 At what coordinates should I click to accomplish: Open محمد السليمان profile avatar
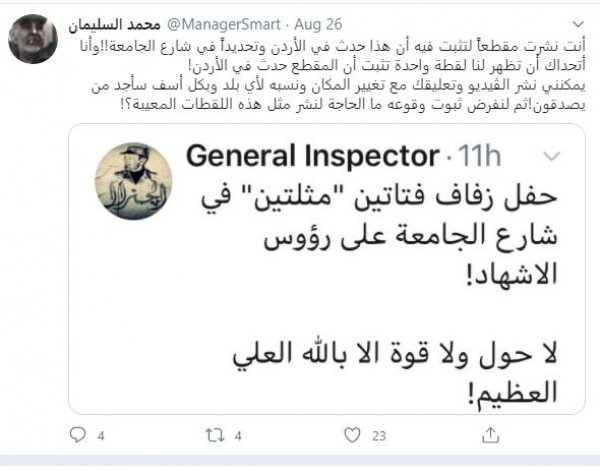tap(32, 39)
